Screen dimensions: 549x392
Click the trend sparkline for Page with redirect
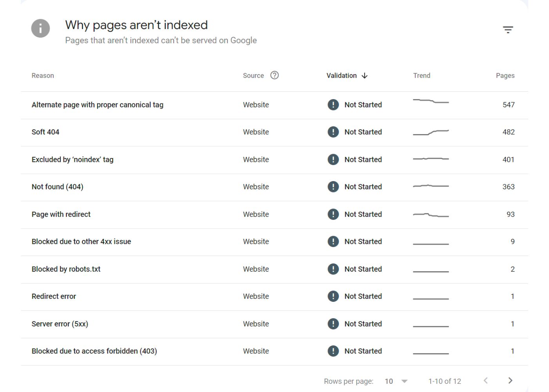coord(431,215)
